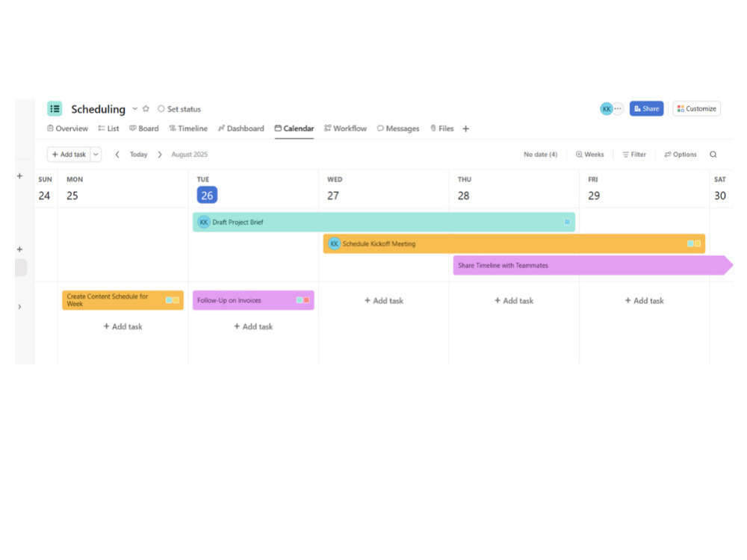The width and height of the screenshot is (747, 560).
Task: Switch to the Files tab
Action: click(x=441, y=128)
